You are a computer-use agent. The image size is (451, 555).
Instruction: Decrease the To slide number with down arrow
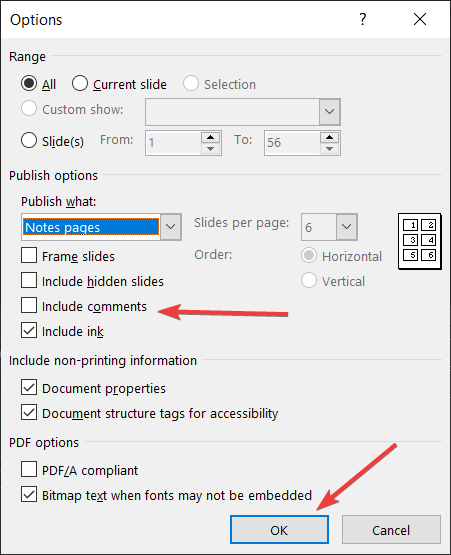pyautogui.click(x=329, y=149)
